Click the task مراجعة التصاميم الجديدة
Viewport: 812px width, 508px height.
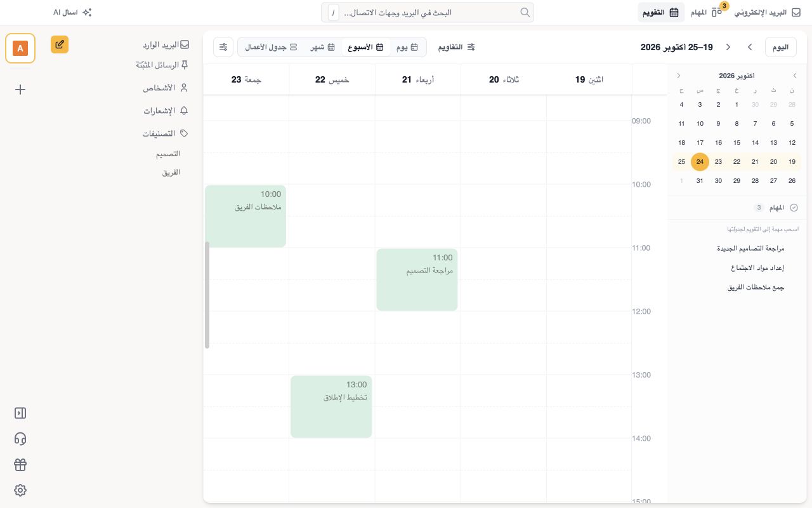(750, 249)
